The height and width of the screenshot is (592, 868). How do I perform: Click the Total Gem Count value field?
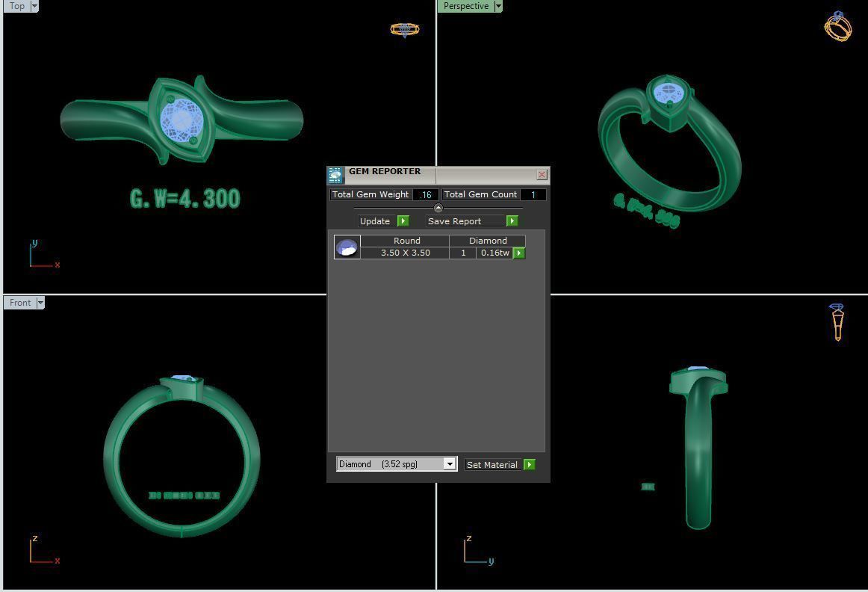[x=533, y=194]
